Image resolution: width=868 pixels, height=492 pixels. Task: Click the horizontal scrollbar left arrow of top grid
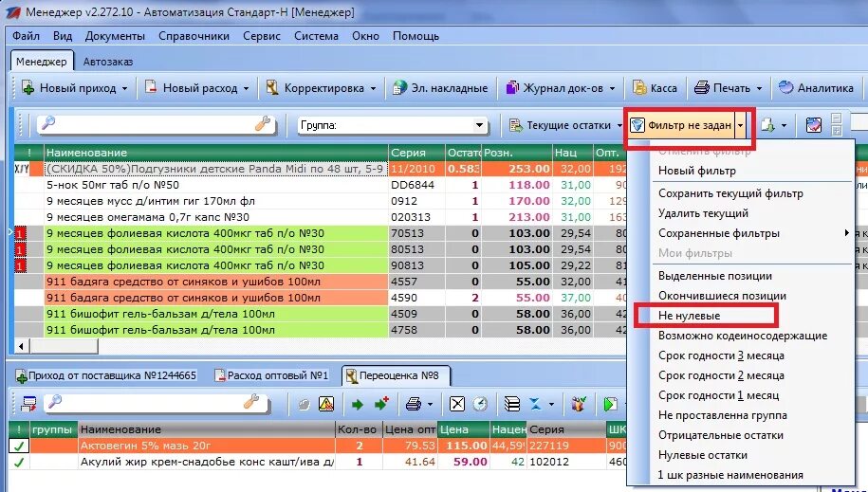pos(21,346)
